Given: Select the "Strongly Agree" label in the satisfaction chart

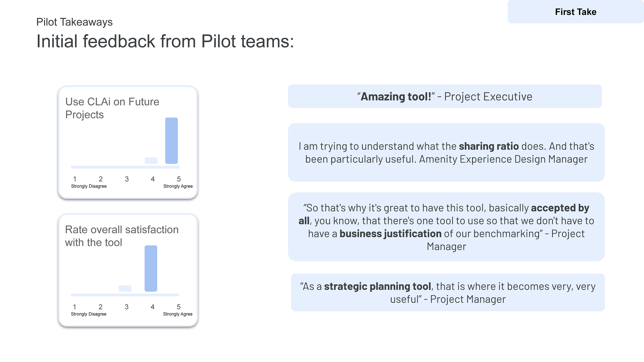Looking at the screenshot, I should coord(178,314).
